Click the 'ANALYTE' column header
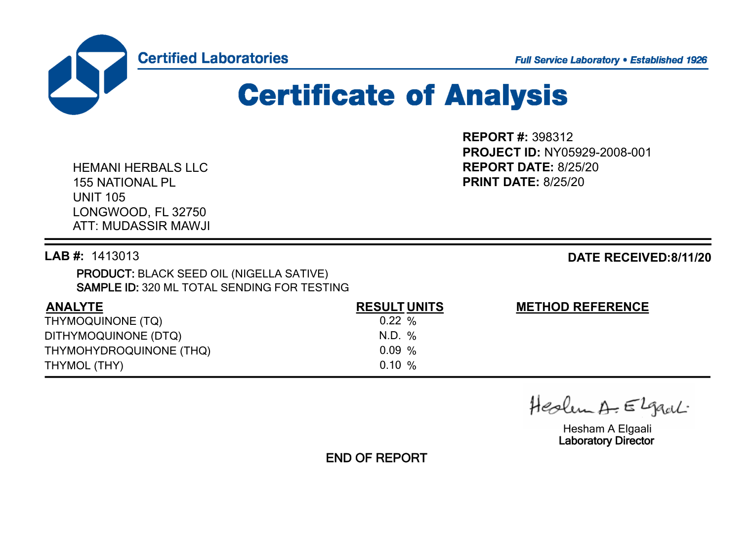 [x=75, y=307]
